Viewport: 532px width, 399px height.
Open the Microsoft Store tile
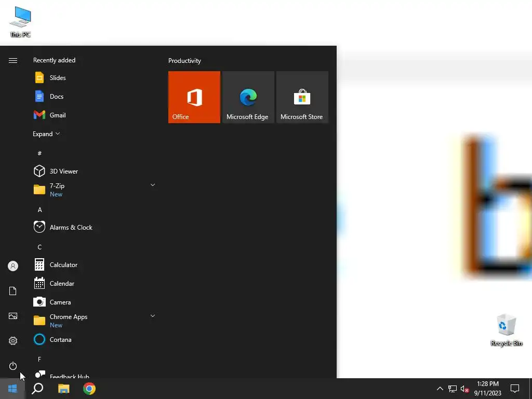pyautogui.click(x=302, y=97)
